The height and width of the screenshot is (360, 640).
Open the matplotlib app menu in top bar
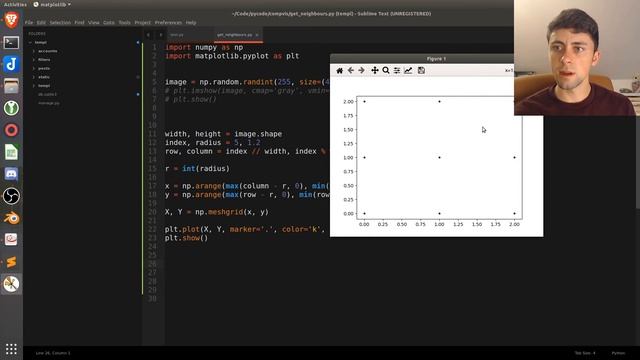pyautogui.click(x=52, y=4)
